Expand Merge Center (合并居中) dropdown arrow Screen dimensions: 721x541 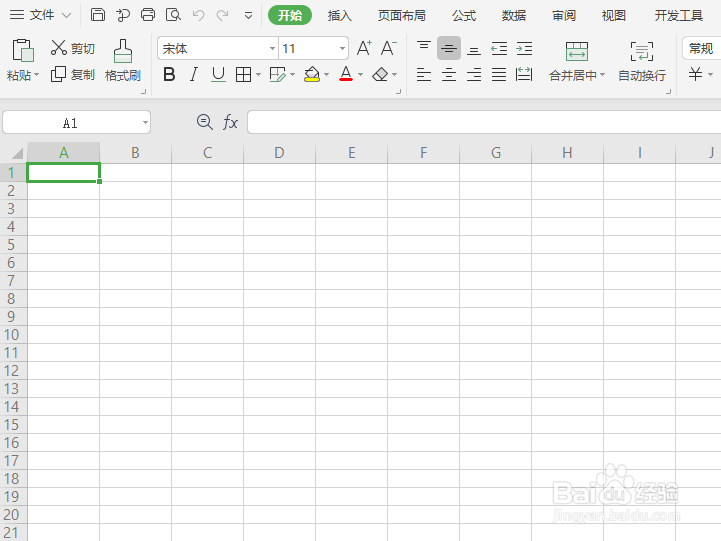point(602,74)
